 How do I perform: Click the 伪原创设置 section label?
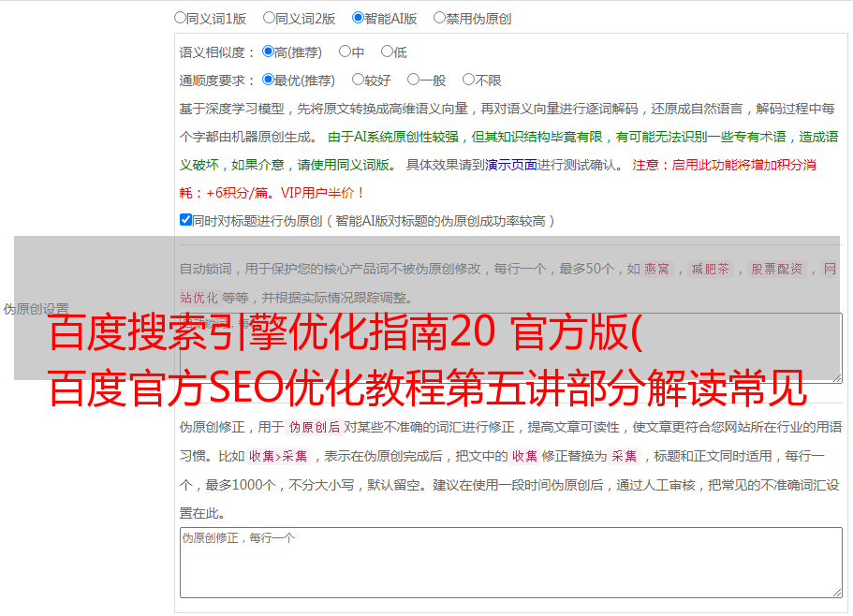coord(36,309)
